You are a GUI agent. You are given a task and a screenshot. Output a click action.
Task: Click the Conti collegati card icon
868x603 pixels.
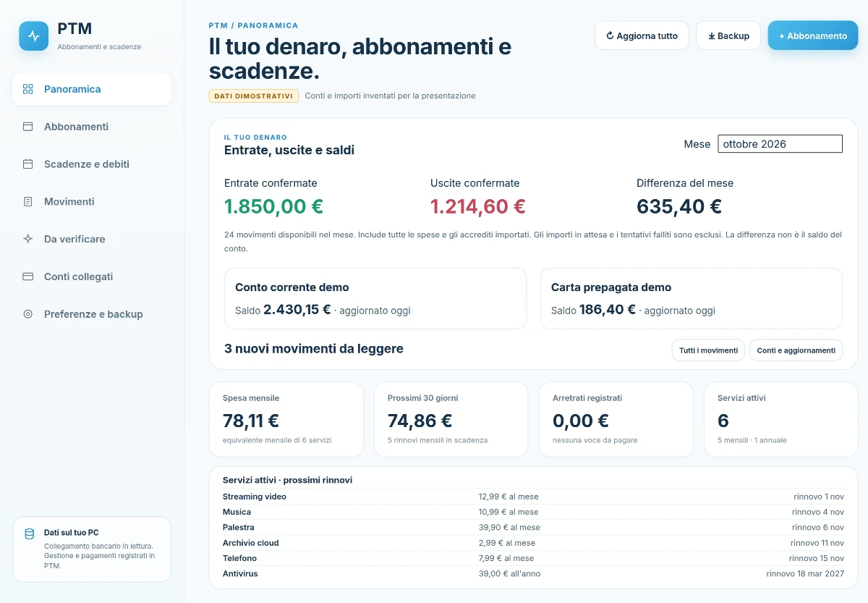coord(28,277)
